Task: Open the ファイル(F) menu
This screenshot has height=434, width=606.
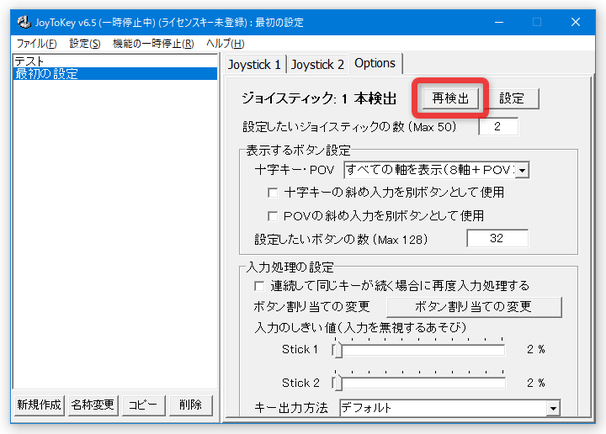Action: tap(37, 44)
